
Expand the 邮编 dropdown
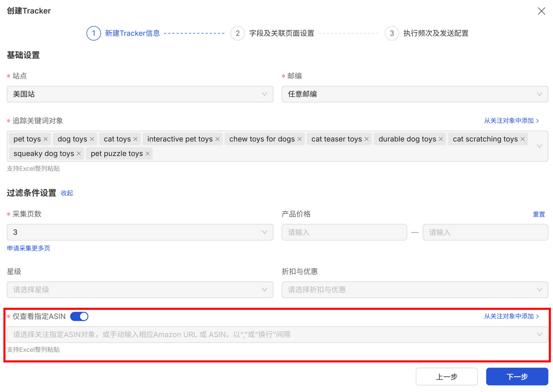coord(415,94)
